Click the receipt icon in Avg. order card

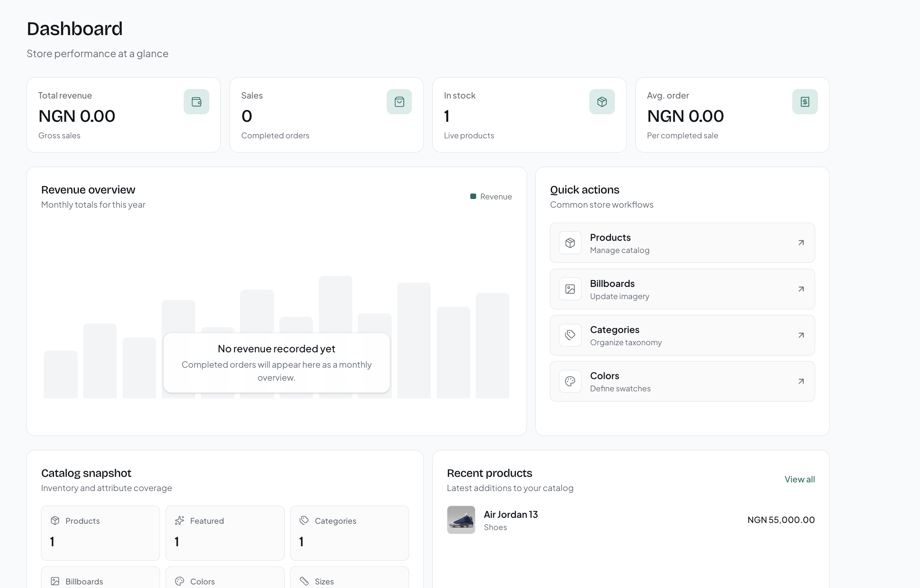(805, 102)
